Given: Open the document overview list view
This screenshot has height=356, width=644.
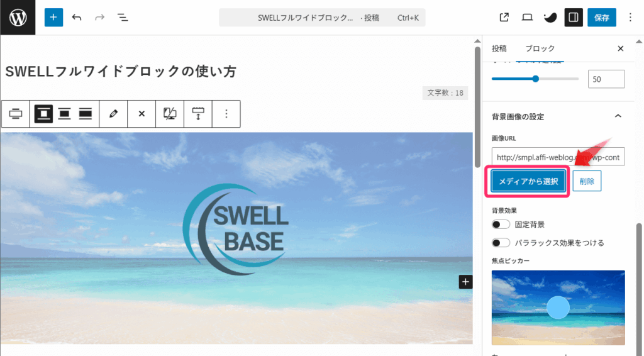Looking at the screenshot, I should (x=123, y=17).
